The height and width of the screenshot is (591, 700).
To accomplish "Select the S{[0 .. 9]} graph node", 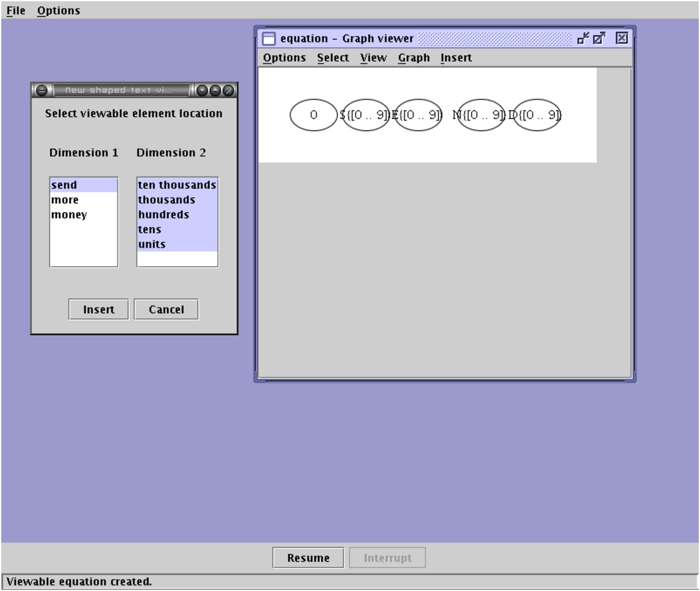I will [366, 115].
